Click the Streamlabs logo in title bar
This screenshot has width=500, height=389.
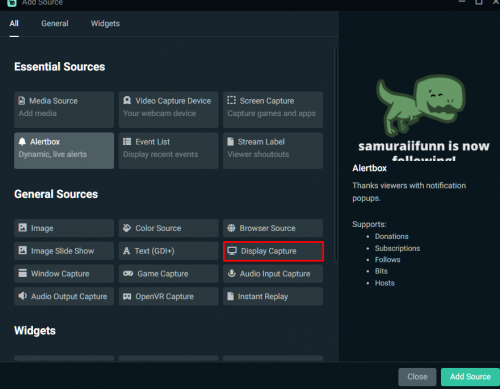click(12, 3)
